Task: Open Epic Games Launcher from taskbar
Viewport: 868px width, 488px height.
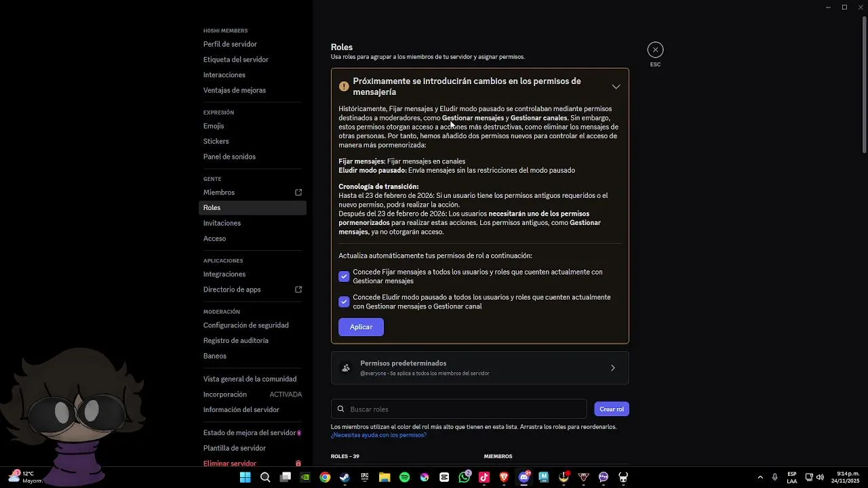Action: (365, 477)
